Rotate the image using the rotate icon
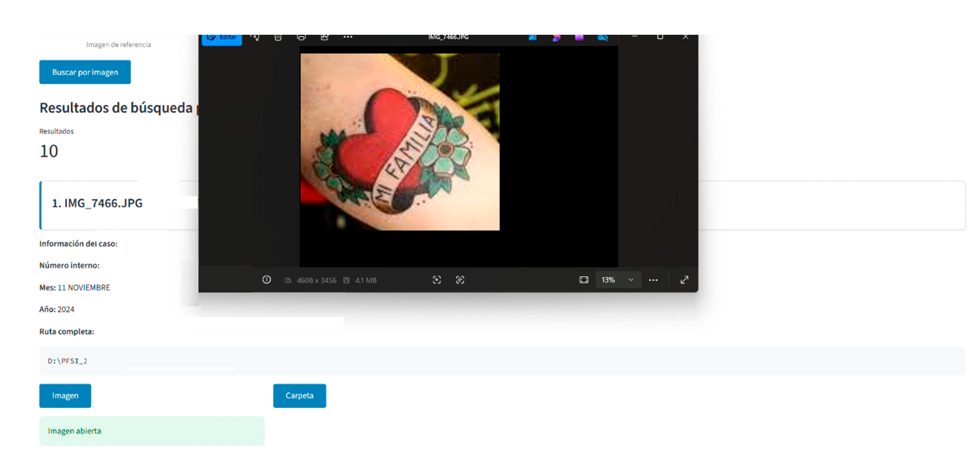The height and width of the screenshot is (461, 980). (256, 37)
